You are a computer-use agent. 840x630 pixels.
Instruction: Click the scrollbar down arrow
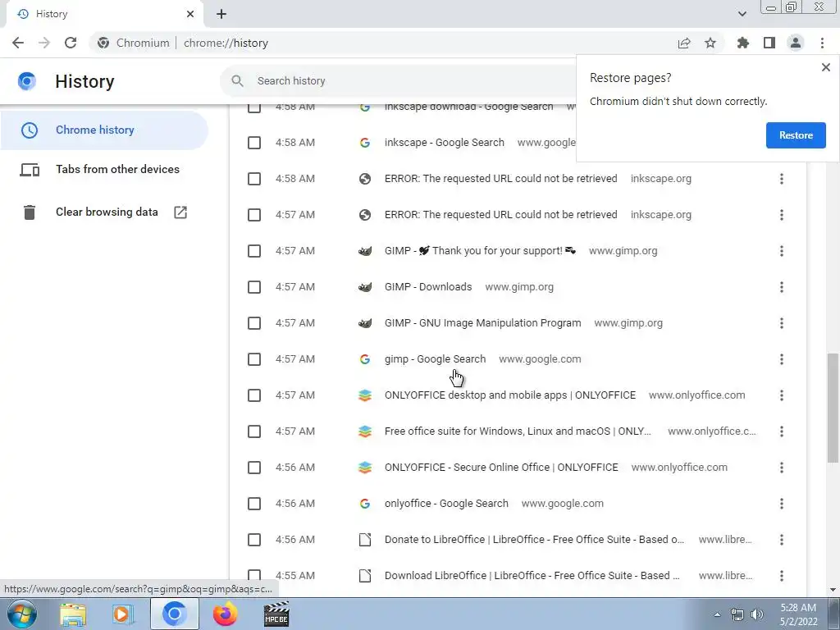[x=833, y=589]
